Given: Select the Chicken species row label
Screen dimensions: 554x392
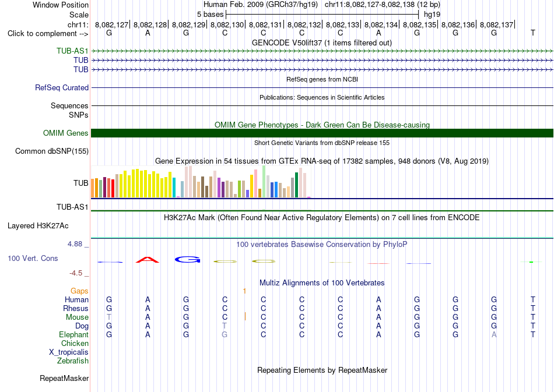Looking at the screenshot, I should coord(75,343).
